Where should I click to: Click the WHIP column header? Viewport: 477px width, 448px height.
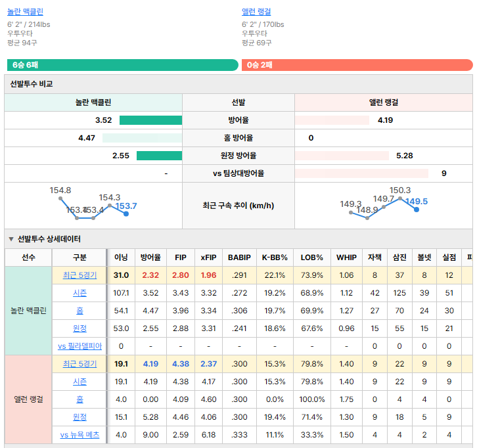tap(346, 258)
